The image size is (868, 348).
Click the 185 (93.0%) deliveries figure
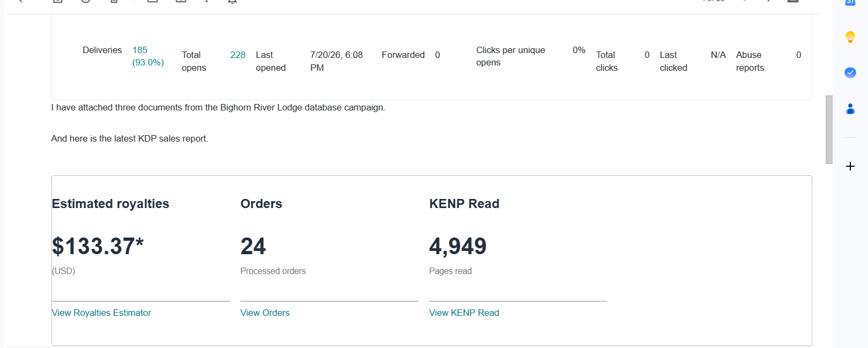click(x=148, y=56)
